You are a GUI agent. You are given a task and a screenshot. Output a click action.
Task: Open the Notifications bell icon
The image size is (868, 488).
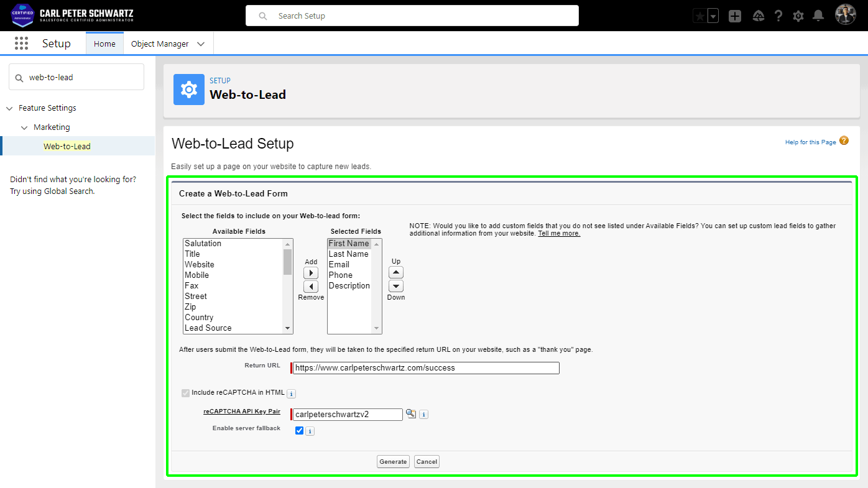click(818, 16)
